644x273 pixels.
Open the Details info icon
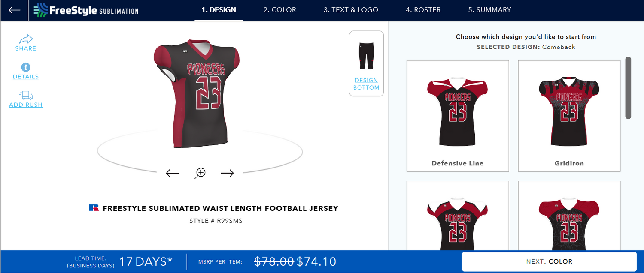(26, 67)
